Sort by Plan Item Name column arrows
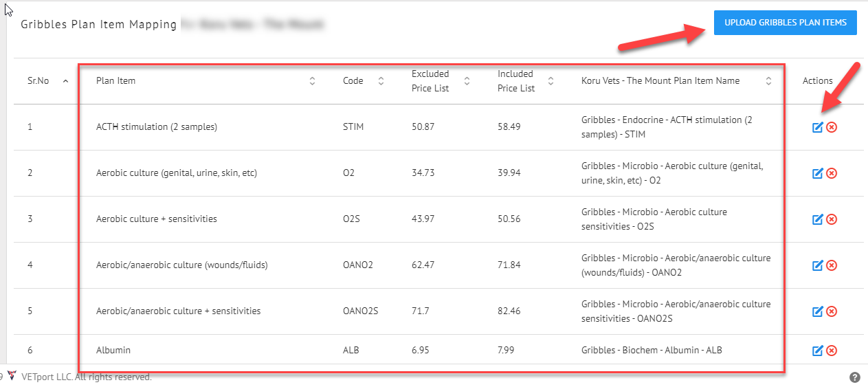This screenshot has width=868, height=387. tap(768, 81)
